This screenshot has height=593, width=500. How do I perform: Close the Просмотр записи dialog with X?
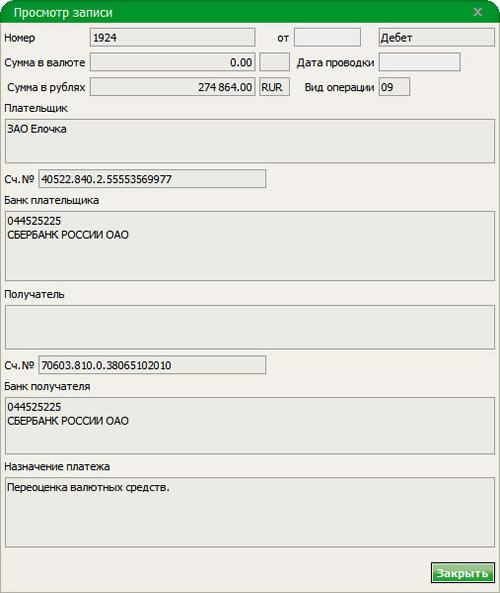coord(478,12)
